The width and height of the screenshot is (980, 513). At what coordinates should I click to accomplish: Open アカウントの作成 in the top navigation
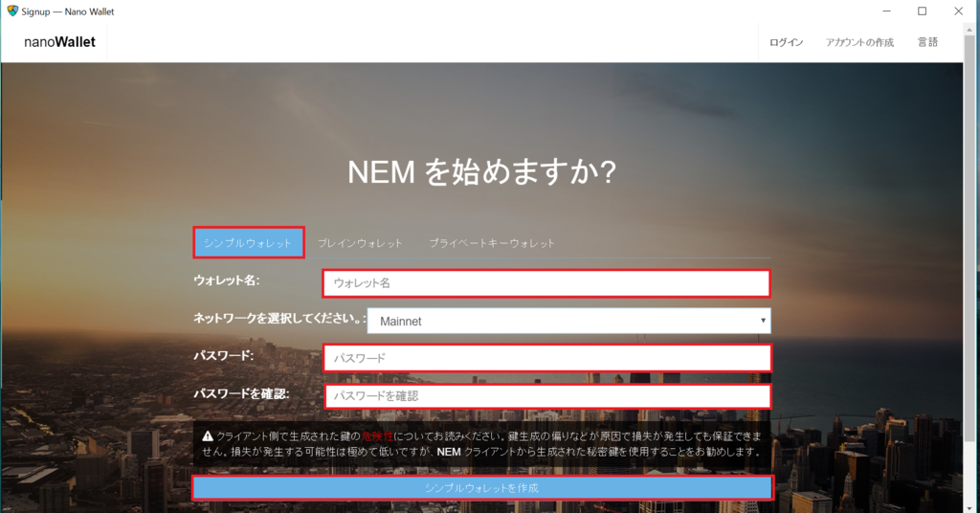point(859,42)
